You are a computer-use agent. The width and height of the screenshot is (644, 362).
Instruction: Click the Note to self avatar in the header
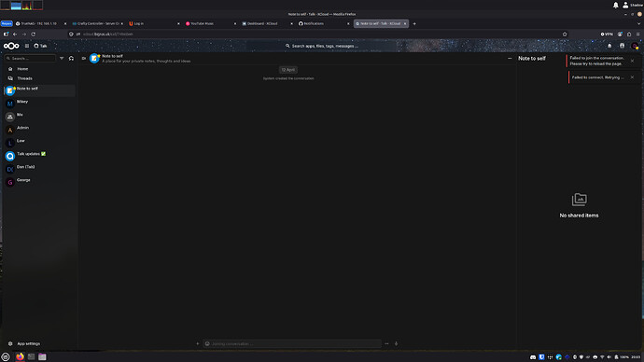click(x=94, y=58)
